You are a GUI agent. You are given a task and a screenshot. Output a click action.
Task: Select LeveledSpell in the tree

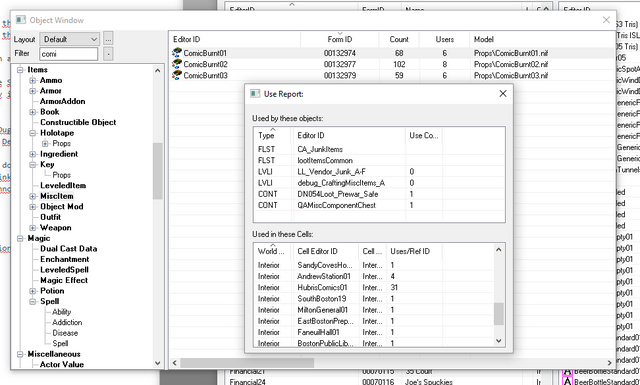coord(64,270)
